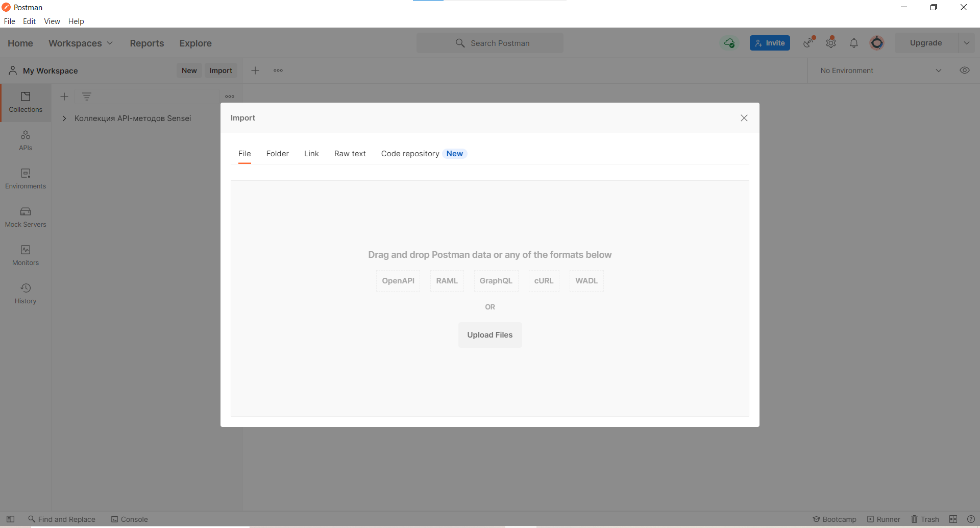The image size is (980, 528).
Task: Click the plus icon to create a collection
Action: [x=64, y=97]
